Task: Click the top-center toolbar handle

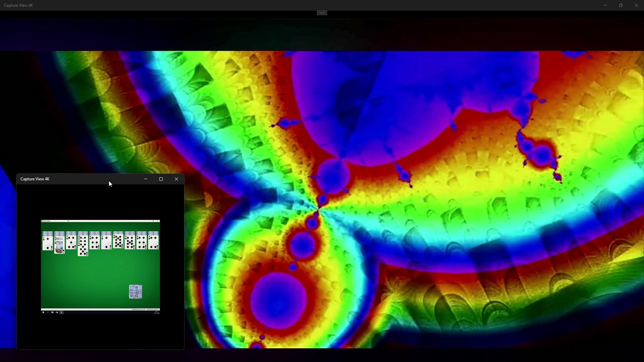Action: 322,13
